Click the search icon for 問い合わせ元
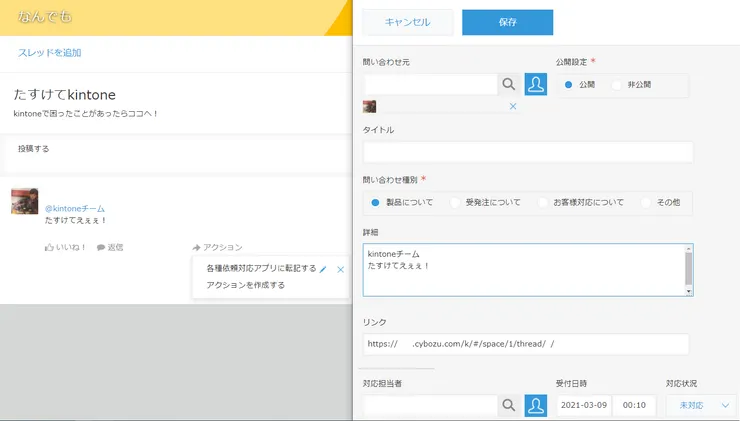 pyautogui.click(x=508, y=84)
